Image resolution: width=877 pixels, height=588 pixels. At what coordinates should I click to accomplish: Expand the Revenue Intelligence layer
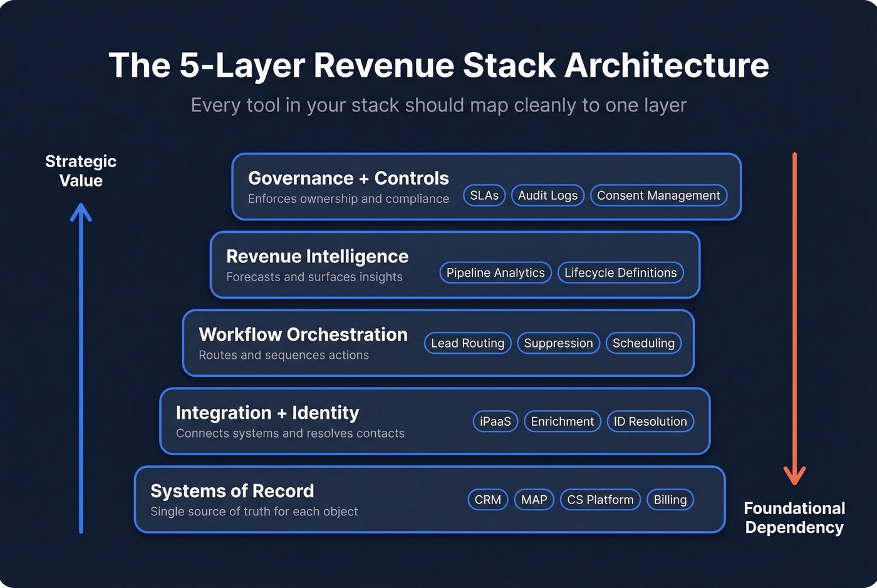point(317,256)
